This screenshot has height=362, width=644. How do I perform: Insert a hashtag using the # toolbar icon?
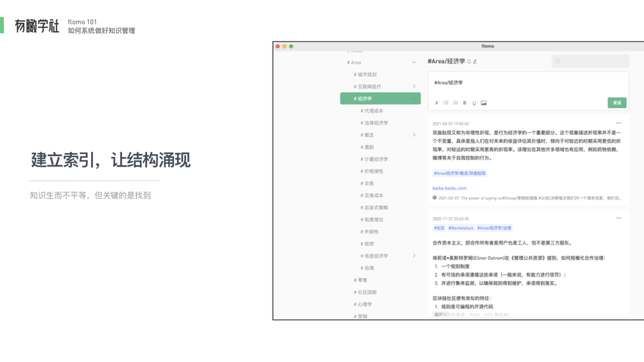436,103
